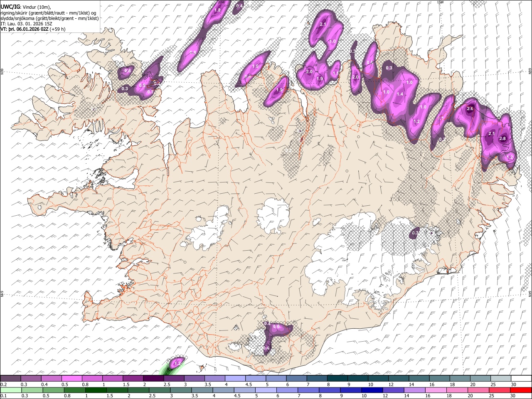
Task: Click the 1.4 snowfall value label
Action: 400,94
